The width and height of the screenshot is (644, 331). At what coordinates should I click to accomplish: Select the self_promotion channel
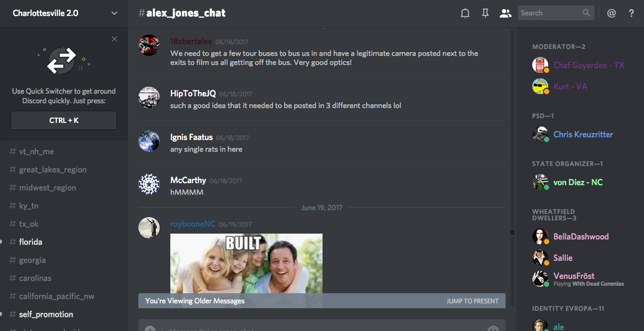pyautogui.click(x=46, y=315)
